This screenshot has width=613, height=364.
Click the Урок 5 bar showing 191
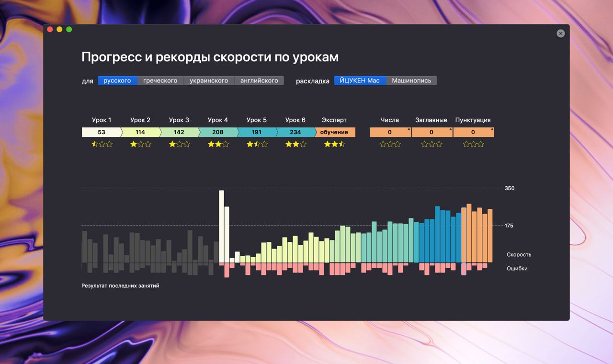point(257,132)
